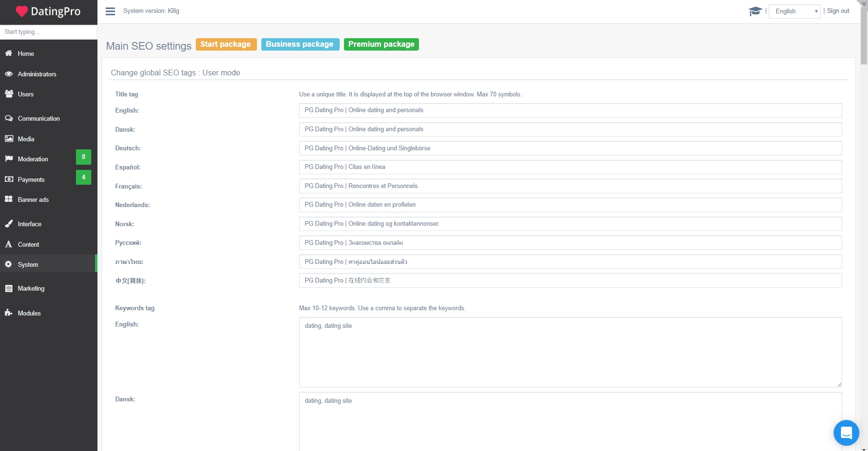This screenshot has height=451, width=868.
Task: Edit the English keywords textarea
Action: pos(570,352)
